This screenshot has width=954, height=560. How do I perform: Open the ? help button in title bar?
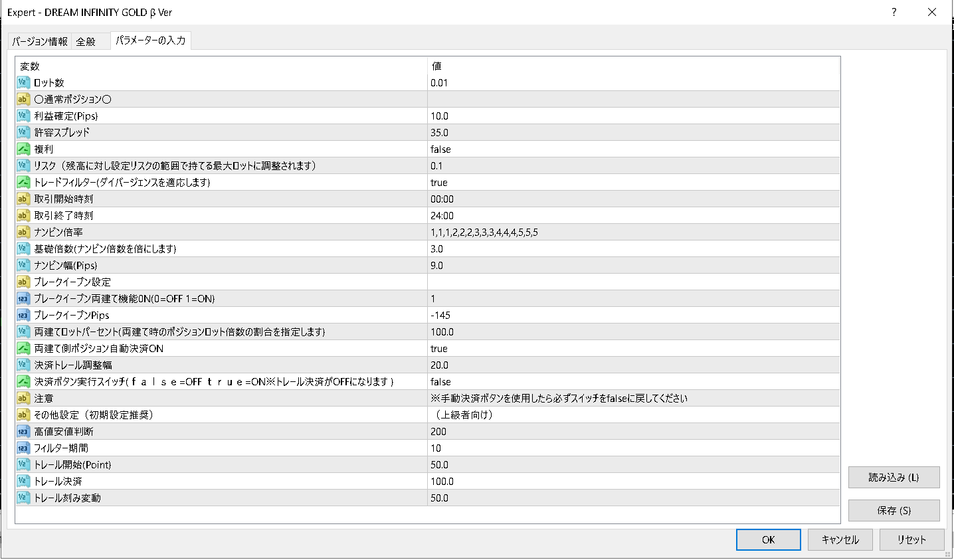[x=894, y=12]
